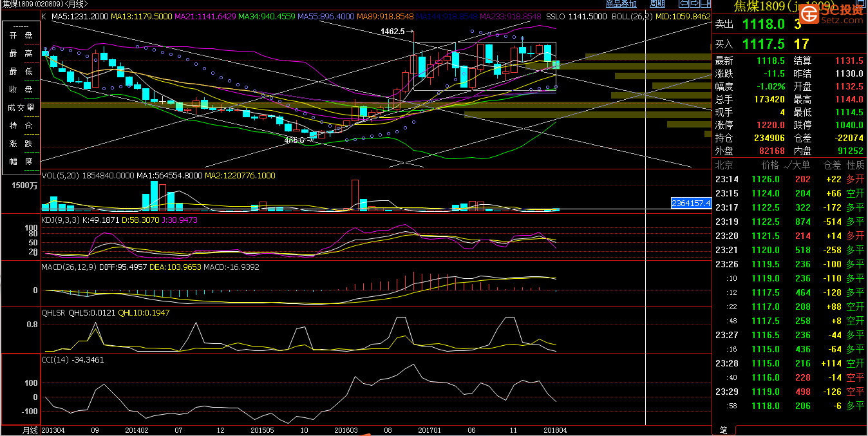Image resolution: width=868 pixels, height=436 pixels.
Task: Open the 周期 period selector link
Action: 657,4
